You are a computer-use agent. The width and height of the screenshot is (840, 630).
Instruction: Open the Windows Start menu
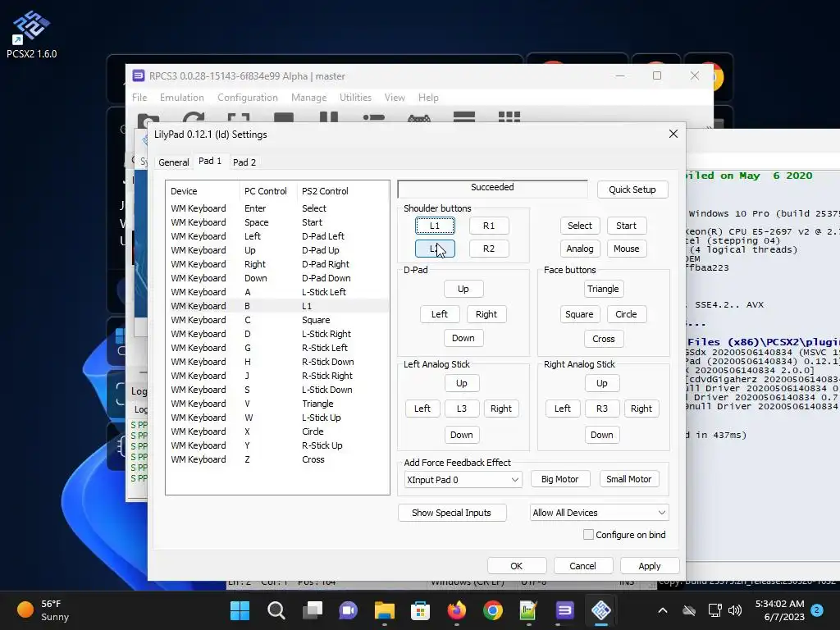point(240,610)
